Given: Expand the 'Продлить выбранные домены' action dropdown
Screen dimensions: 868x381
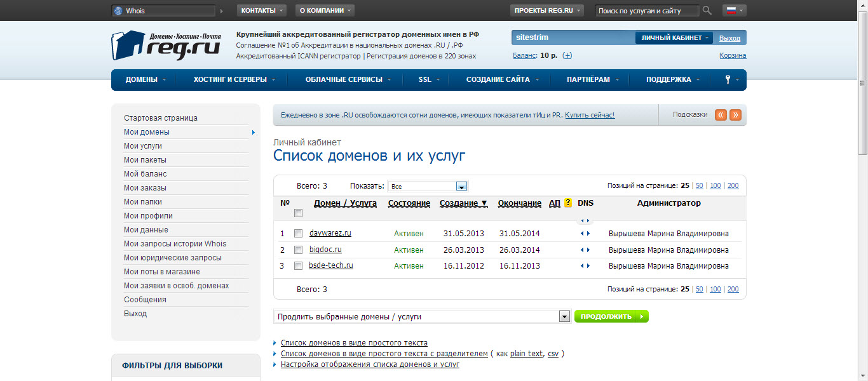Looking at the screenshot, I should [564, 316].
